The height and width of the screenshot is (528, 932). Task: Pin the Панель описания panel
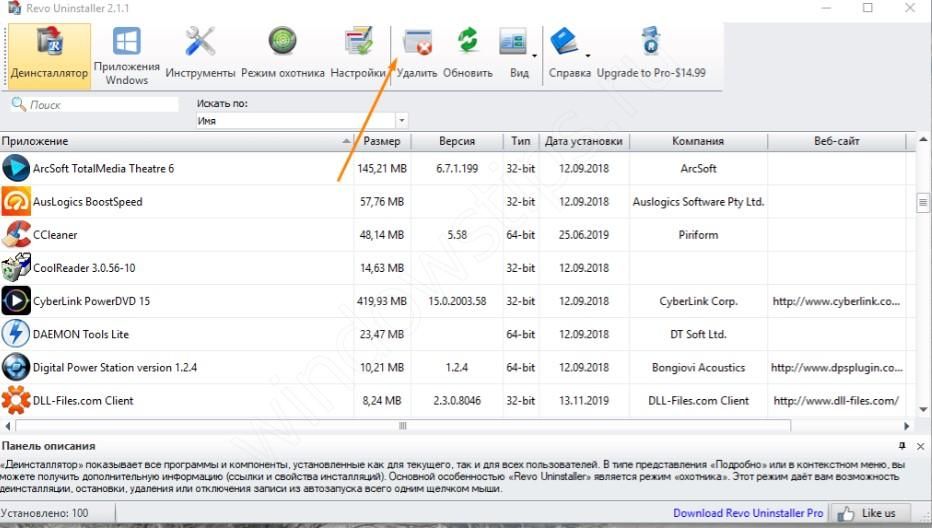(902, 446)
